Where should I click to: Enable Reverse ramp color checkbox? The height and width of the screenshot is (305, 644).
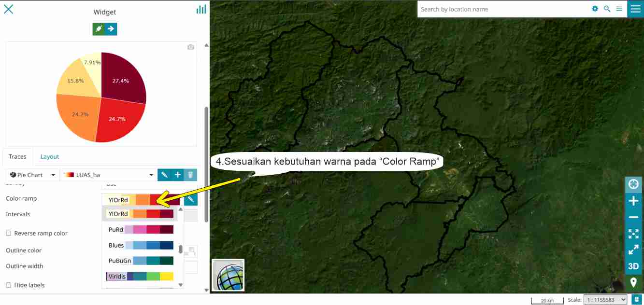pos(9,234)
